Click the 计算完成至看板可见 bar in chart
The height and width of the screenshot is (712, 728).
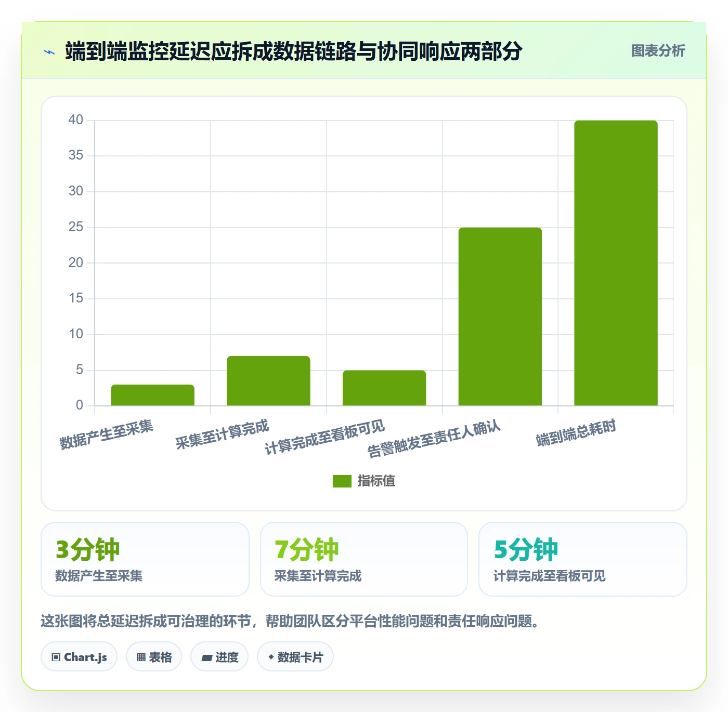point(384,388)
